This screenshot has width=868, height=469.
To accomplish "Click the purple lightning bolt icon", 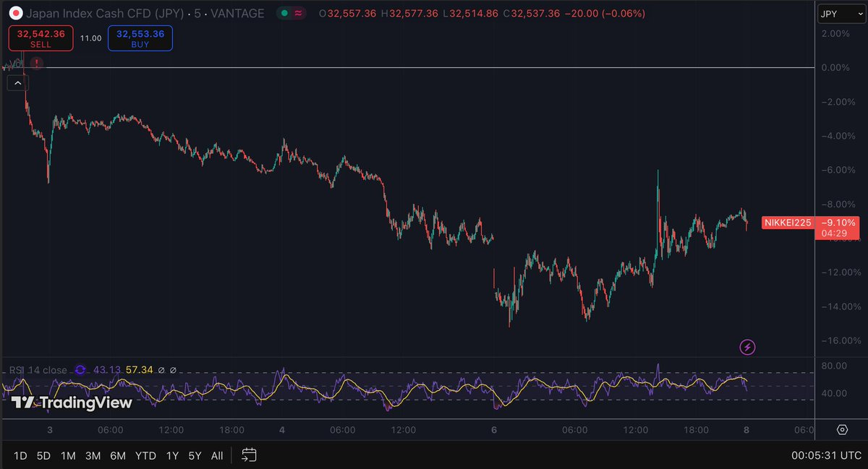I will pyautogui.click(x=748, y=348).
